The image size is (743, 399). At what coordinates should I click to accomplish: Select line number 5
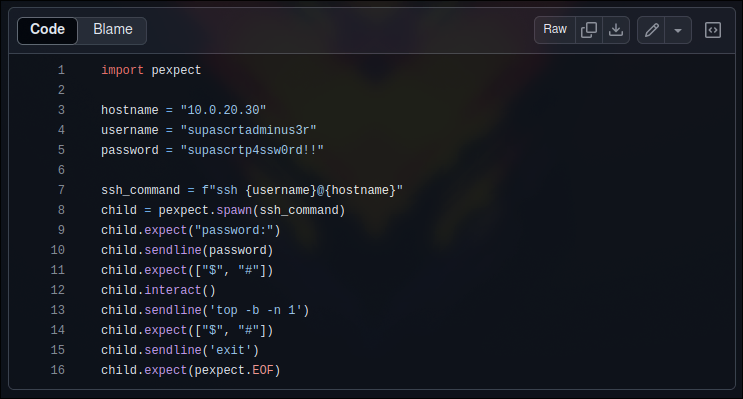point(61,150)
